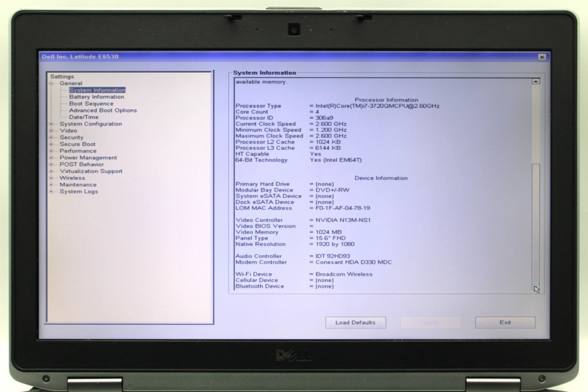Expand the Virtualization Support node
The height and width of the screenshot is (392, 588).
pos(52,171)
